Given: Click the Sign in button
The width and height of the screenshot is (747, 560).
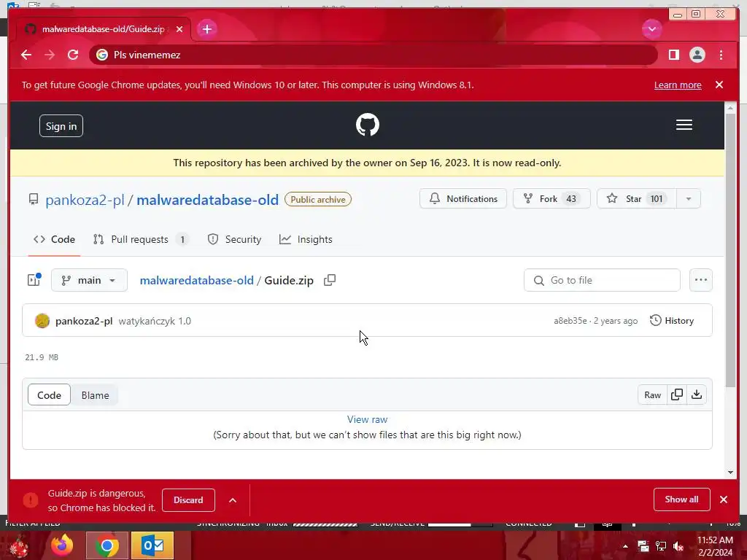Looking at the screenshot, I should tap(61, 125).
